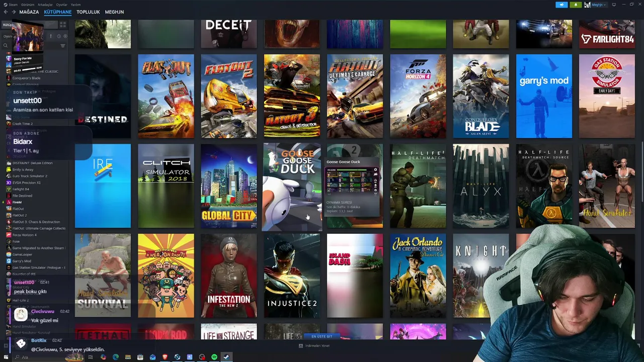Select FiveM in the game list
644x362 pixels.
[17, 202]
